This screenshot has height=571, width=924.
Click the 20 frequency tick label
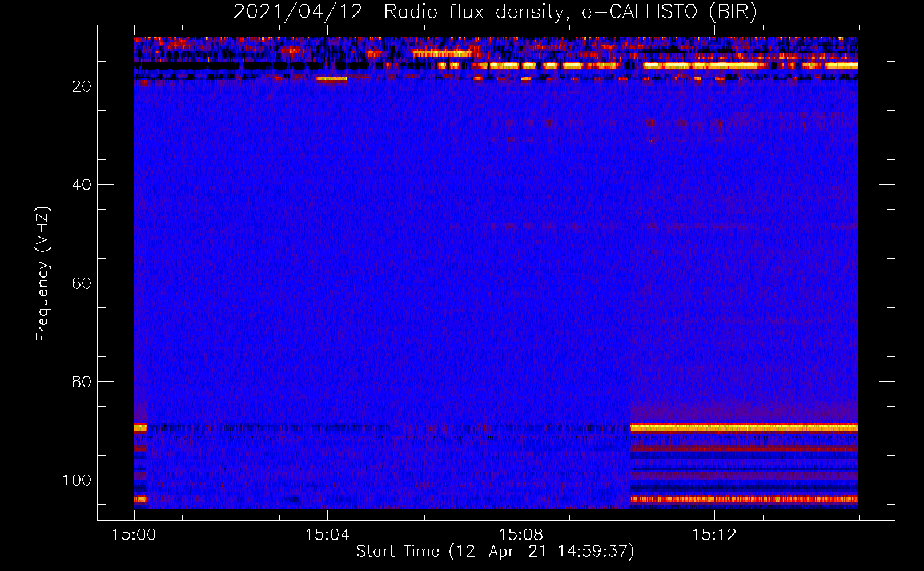82,86
